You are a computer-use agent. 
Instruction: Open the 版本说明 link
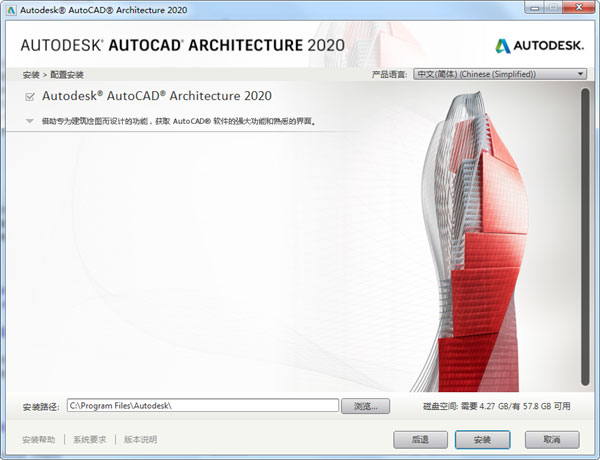point(141,439)
